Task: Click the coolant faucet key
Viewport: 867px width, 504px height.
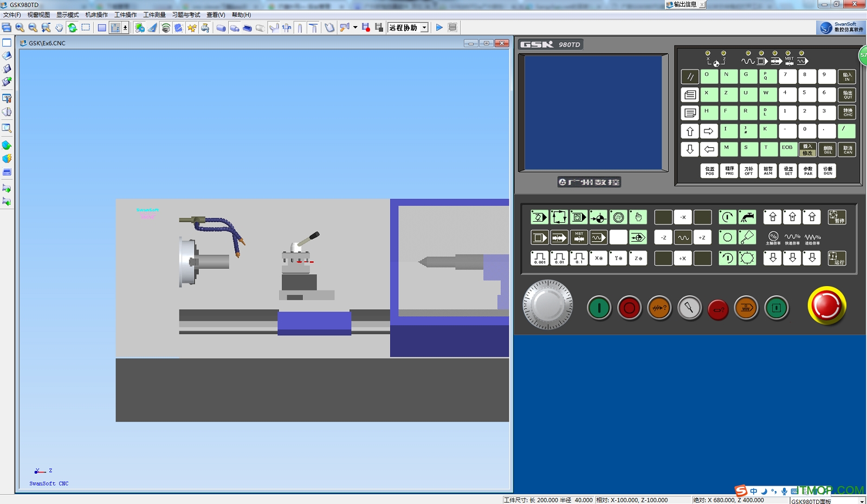Action: (747, 217)
